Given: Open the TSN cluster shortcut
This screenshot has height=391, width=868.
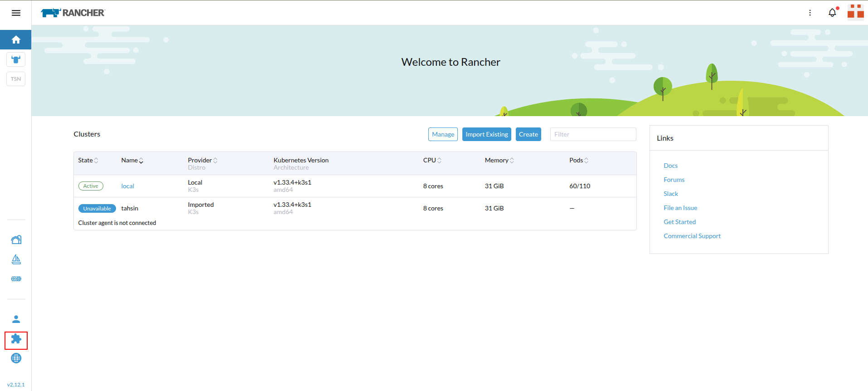Looking at the screenshot, I should coord(16,79).
